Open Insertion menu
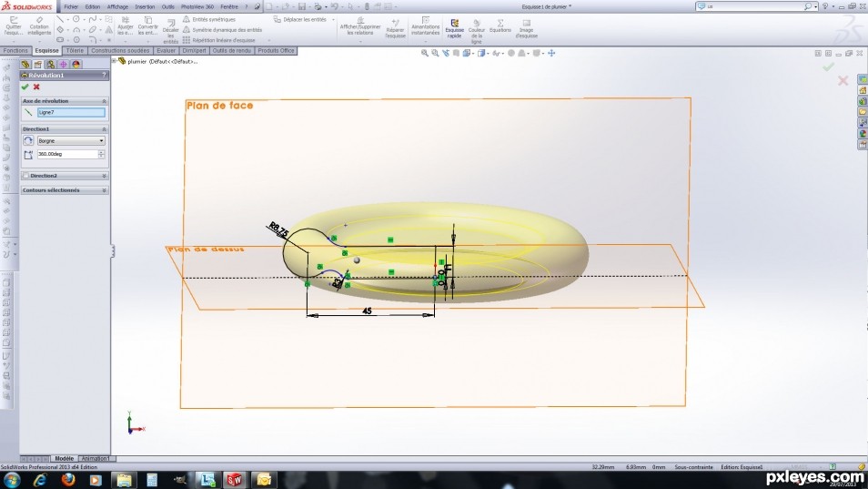Screen dimensions: 868x489 145,6
